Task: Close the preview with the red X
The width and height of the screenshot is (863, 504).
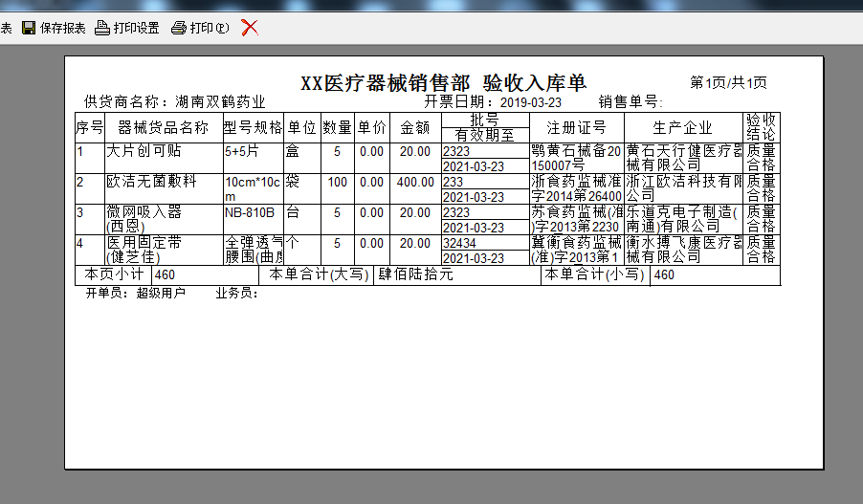Action: (250, 28)
